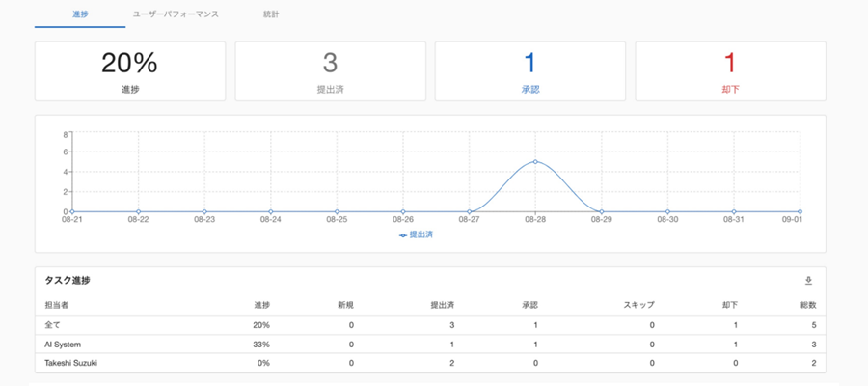Screen dimensions: 868x386
Task: Click the chart data point at 08-21
Action: (x=72, y=211)
